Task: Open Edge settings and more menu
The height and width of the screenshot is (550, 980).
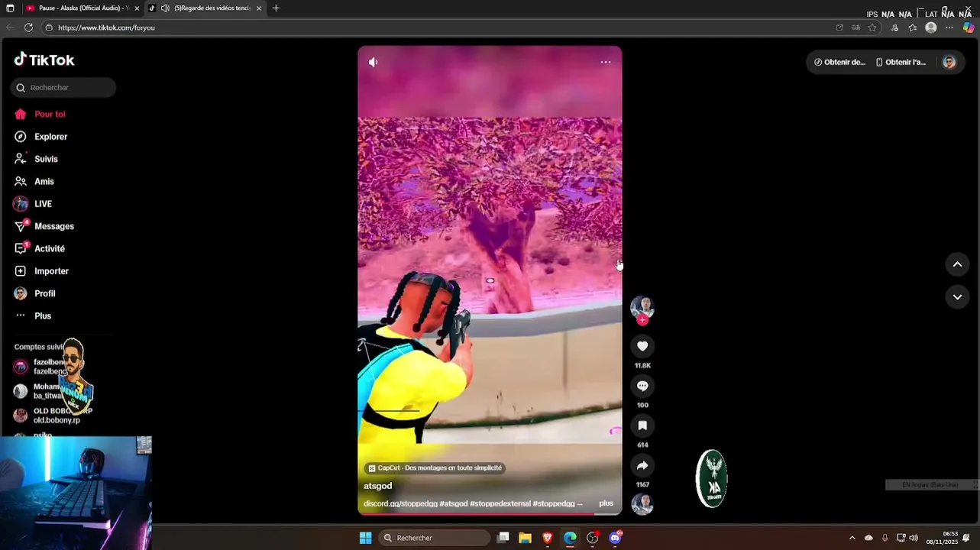Action: (949, 27)
